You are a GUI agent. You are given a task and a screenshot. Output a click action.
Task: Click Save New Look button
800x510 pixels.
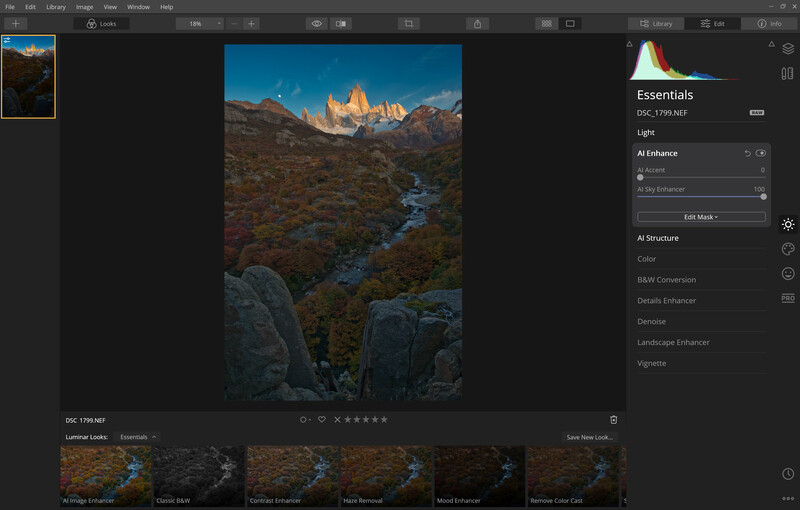[589, 437]
